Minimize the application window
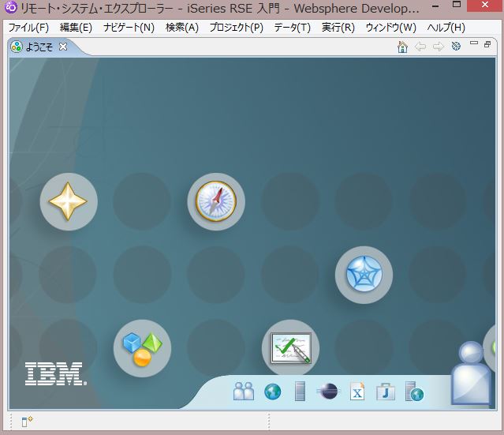504x435 pixels. pyautogui.click(x=435, y=6)
